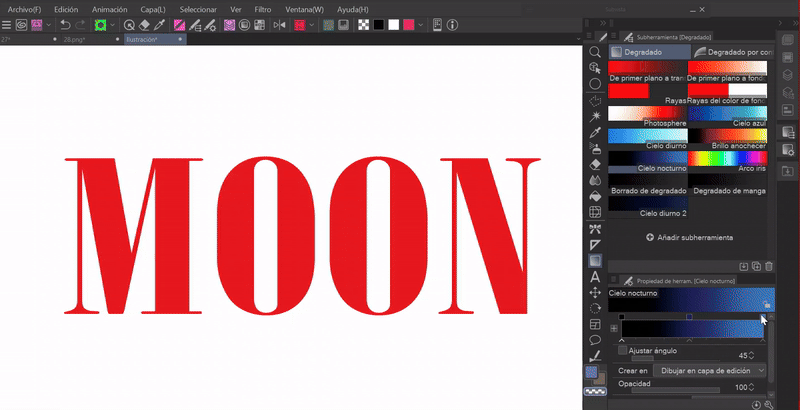Select the black leftmost gradient stop node
The width and height of the screenshot is (800, 410).
pos(621,317)
